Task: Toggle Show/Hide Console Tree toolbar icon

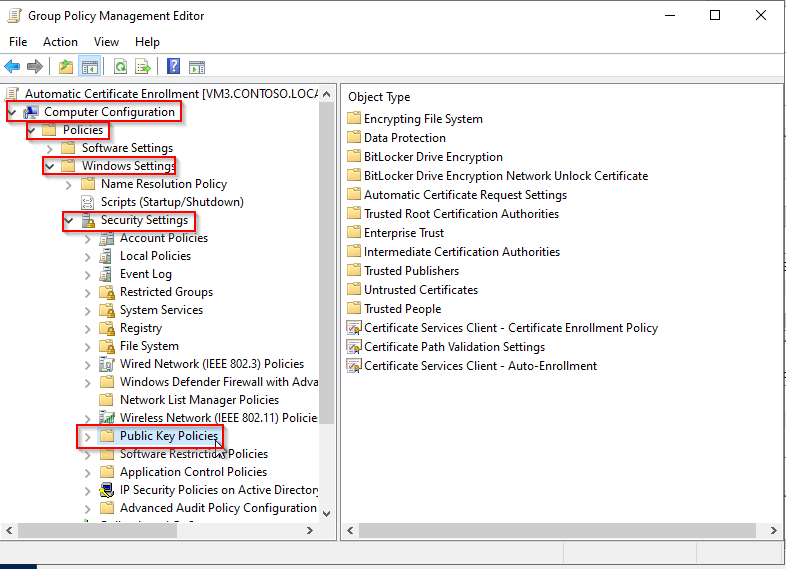Action: pos(90,67)
